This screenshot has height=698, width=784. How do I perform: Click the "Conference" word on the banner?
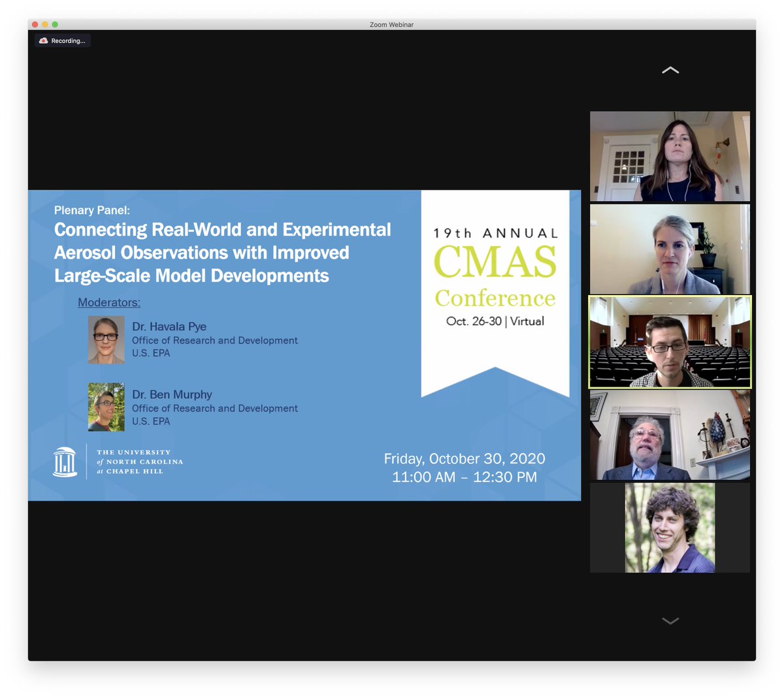point(495,298)
